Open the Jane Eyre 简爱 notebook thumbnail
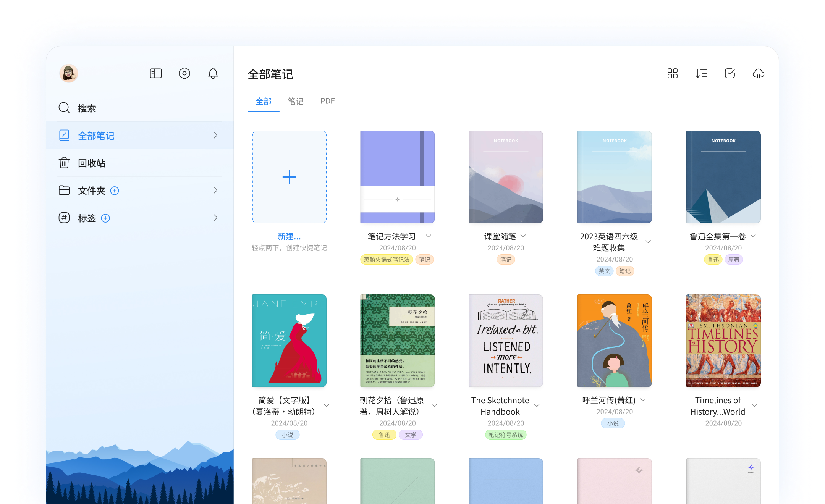825x504 pixels. pyautogui.click(x=289, y=341)
